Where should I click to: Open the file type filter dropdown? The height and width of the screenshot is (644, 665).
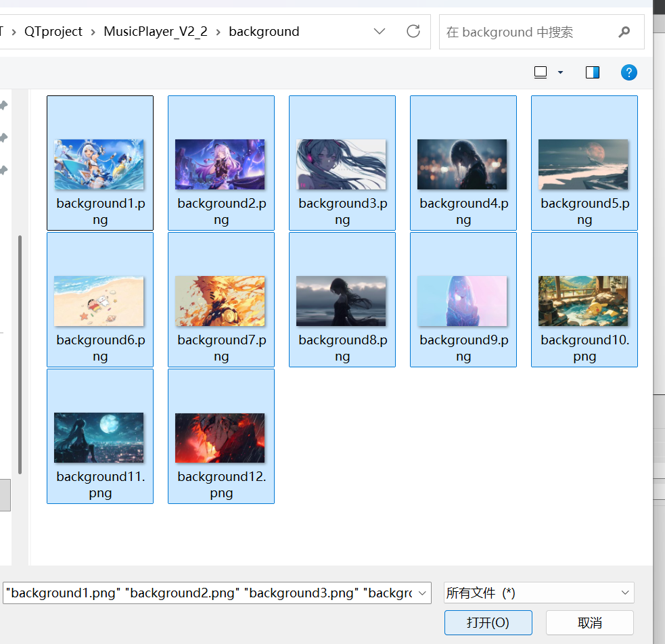pyautogui.click(x=539, y=593)
